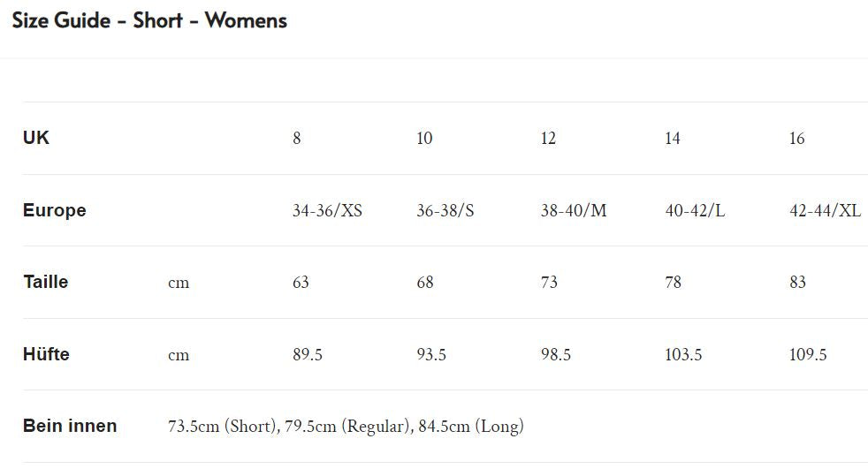This screenshot has width=868, height=469.
Task: Select Taille value 78
Action: (x=674, y=283)
